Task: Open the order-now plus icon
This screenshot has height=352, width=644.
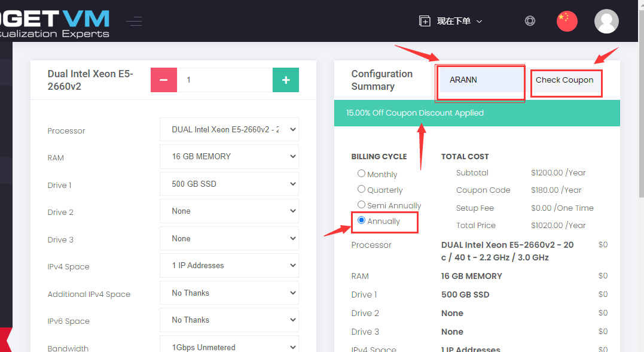Action: 425,21
